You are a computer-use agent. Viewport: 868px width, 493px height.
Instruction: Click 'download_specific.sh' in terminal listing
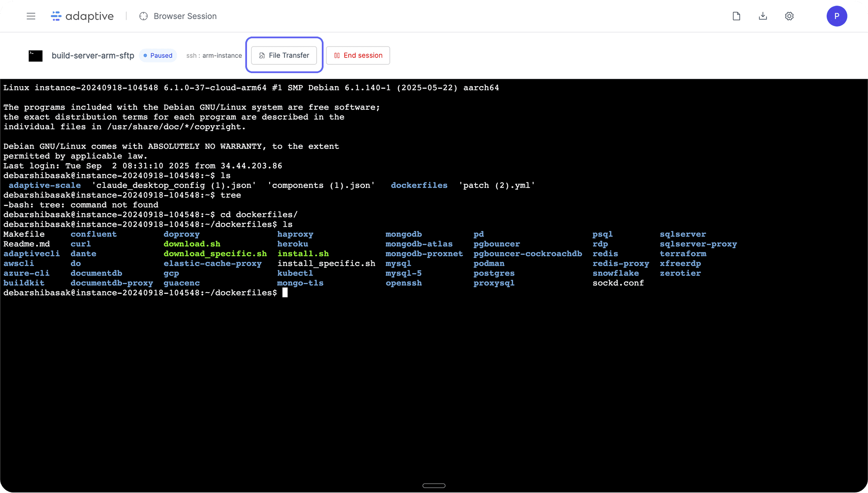click(215, 254)
